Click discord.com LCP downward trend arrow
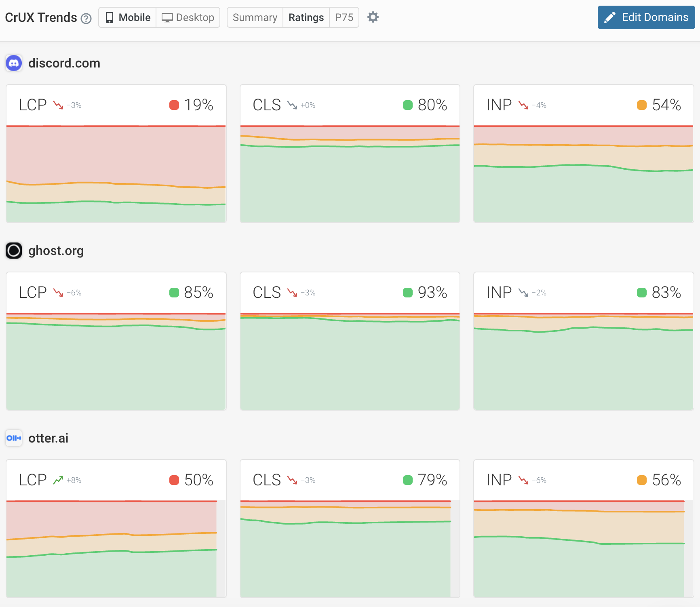 click(x=58, y=105)
